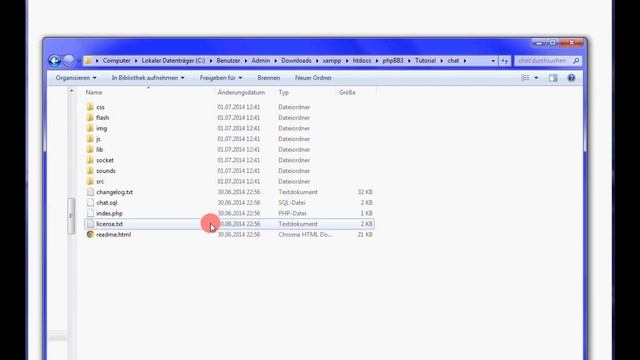Select the file name readme.html
Viewport: 640px width, 360px height.
[x=114, y=234]
